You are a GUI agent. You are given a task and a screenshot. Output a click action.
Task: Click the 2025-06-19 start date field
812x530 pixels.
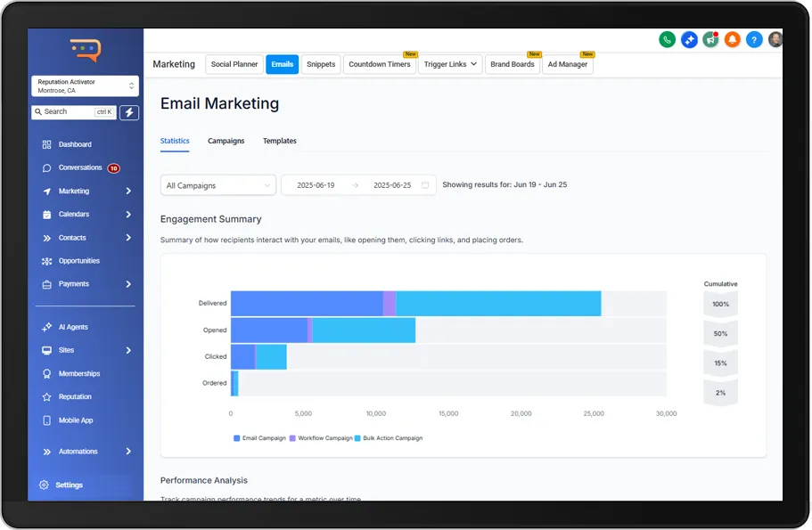[x=316, y=185]
